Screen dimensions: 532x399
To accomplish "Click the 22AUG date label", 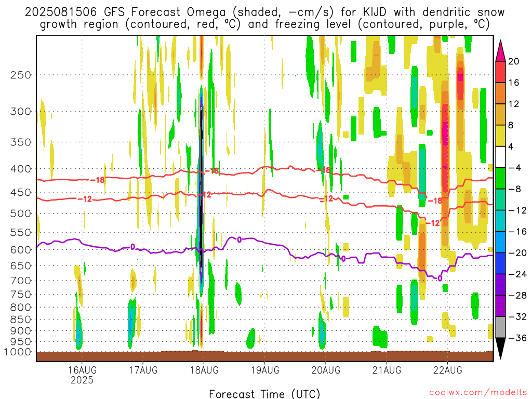I will point(447,370).
